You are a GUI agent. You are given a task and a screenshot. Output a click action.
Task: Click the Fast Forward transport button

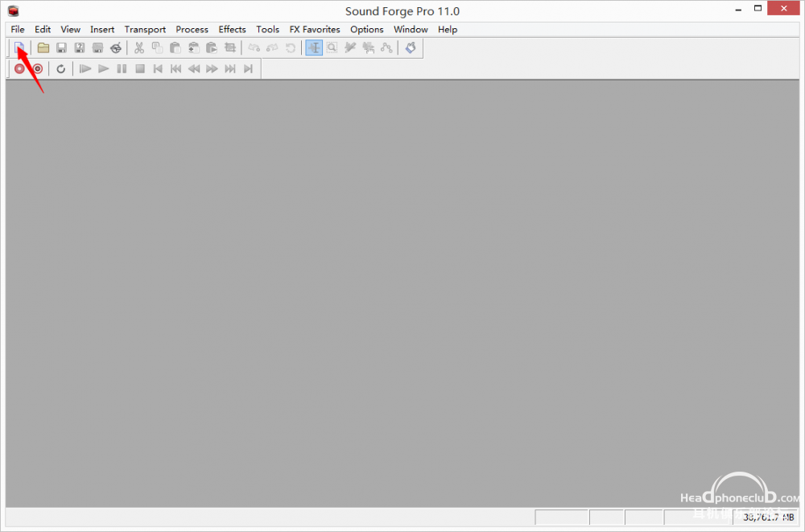click(x=212, y=68)
